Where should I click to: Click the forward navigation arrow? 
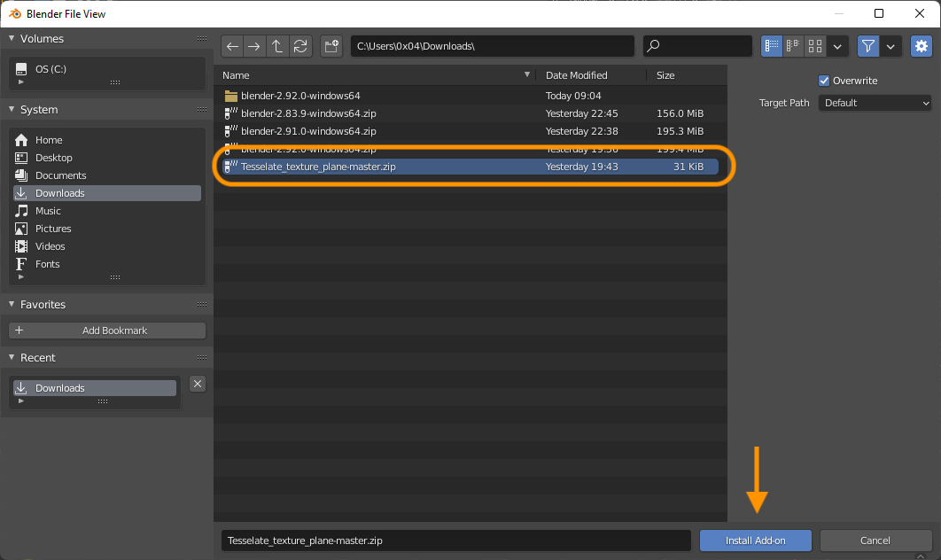tap(254, 46)
